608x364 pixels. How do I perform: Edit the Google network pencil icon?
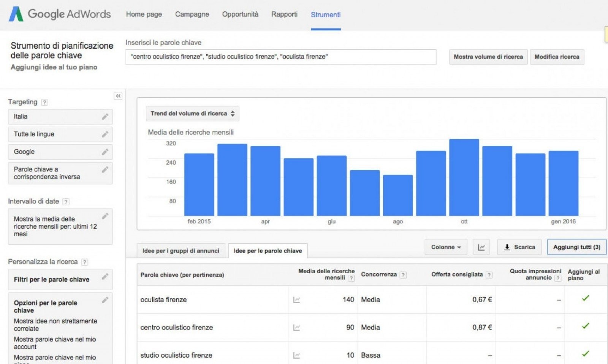coord(105,152)
